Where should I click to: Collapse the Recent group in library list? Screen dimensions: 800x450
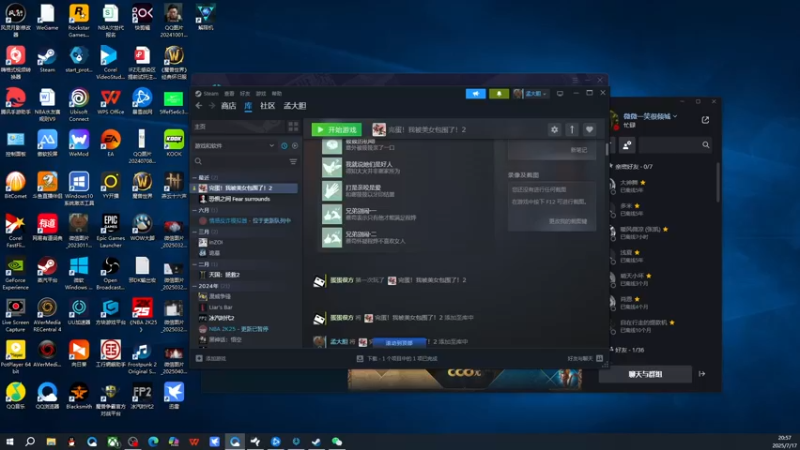pos(195,178)
